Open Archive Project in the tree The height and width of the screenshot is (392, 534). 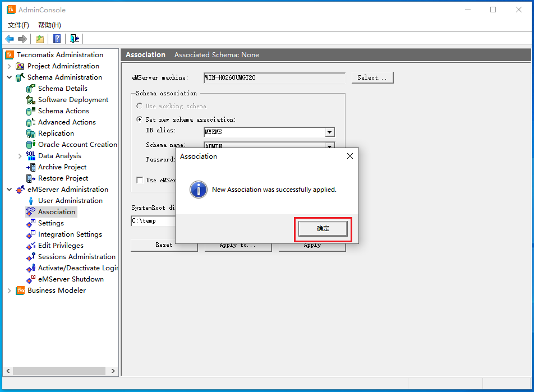62,167
